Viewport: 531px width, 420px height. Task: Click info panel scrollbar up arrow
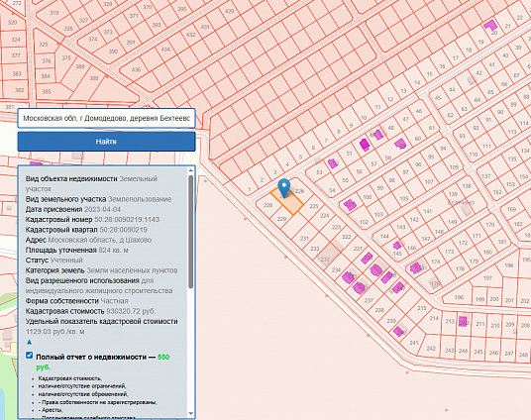point(190,170)
